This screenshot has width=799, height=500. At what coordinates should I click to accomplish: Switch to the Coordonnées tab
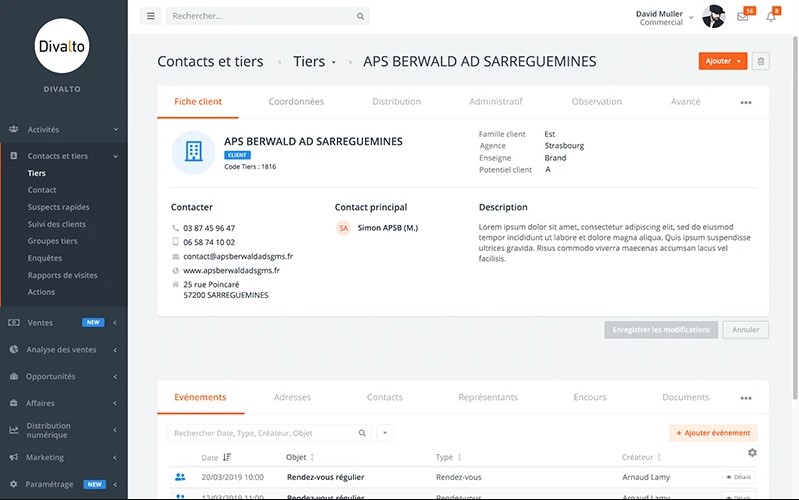[x=296, y=102]
